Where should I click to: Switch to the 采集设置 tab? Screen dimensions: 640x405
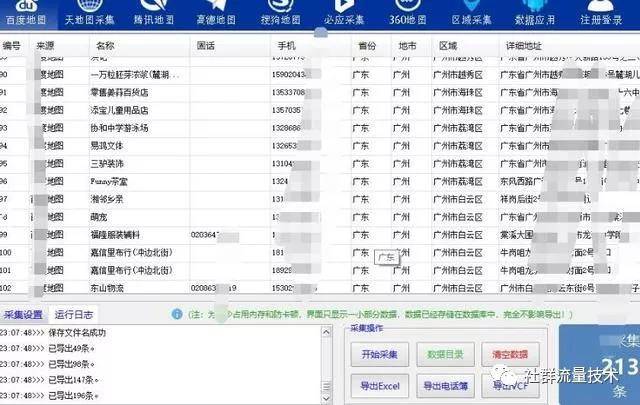23,315
